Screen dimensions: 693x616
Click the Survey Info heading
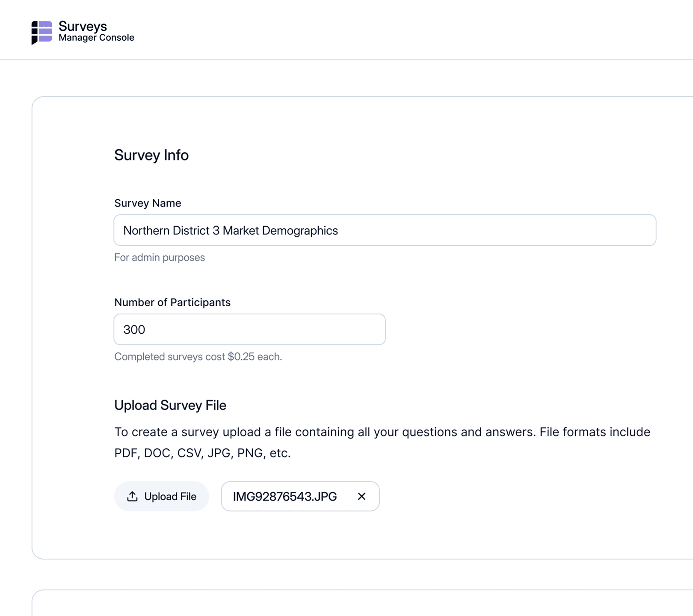[151, 155]
